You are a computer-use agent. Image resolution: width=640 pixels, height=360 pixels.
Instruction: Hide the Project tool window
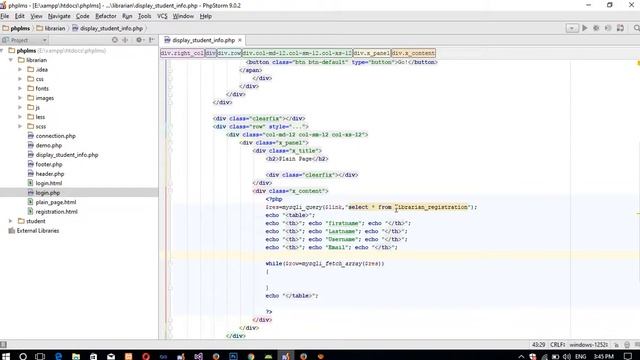pyautogui.click(x=151, y=40)
